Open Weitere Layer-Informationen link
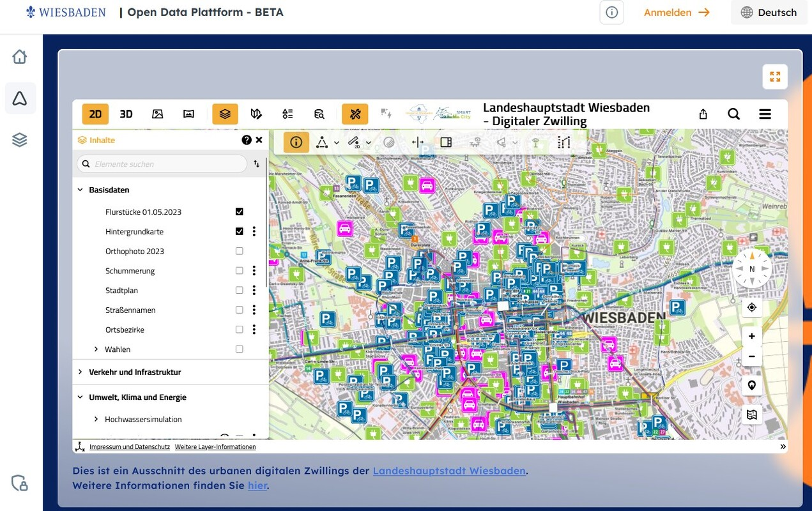The height and width of the screenshot is (511, 812). click(x=215, y=447)
